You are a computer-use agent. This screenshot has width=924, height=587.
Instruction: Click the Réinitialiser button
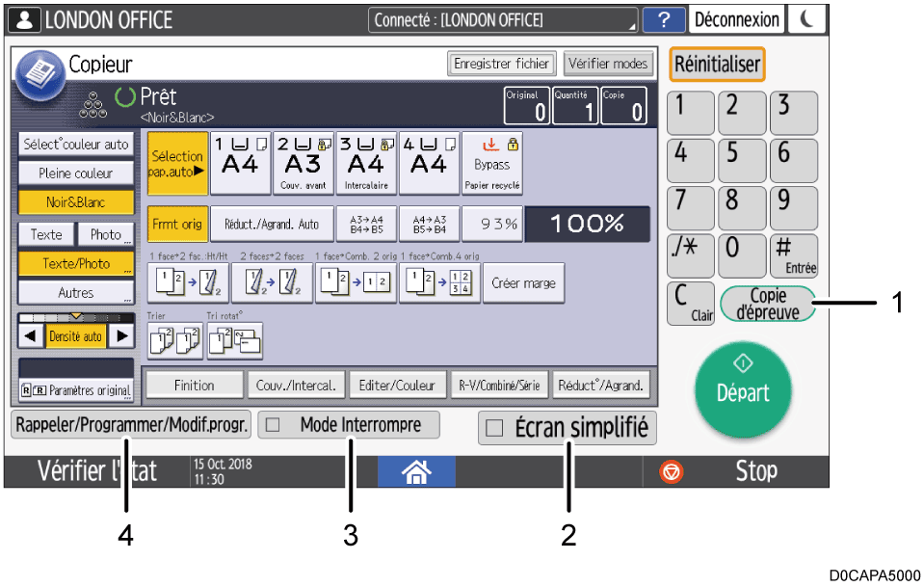click(x=717, y=65)
